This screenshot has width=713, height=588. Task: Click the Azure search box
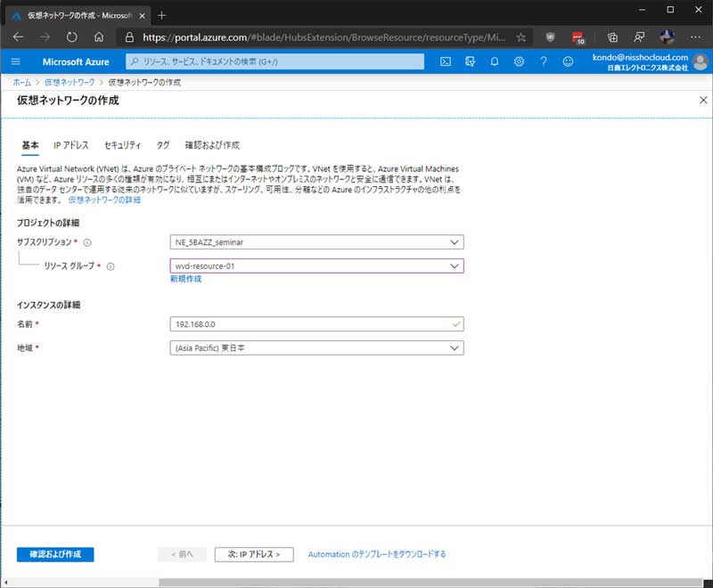(276, 61)
